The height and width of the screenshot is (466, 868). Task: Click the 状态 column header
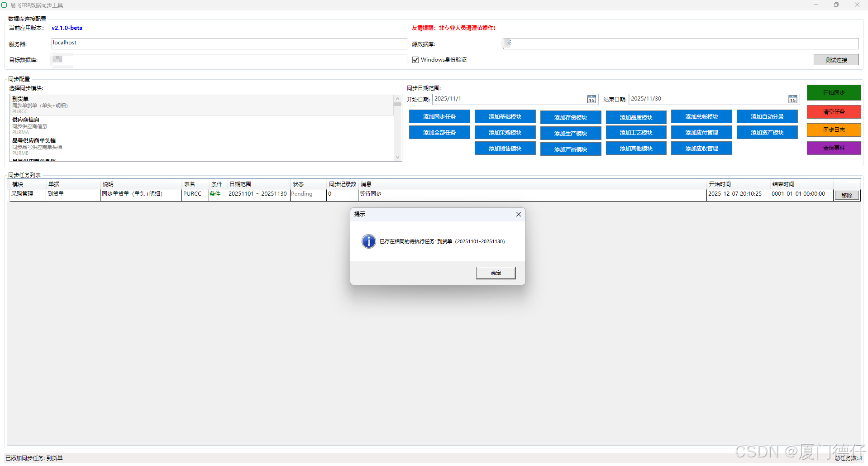click(x=308, y=184)
